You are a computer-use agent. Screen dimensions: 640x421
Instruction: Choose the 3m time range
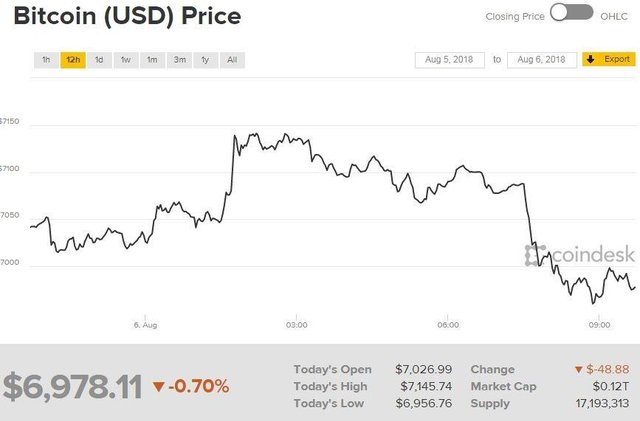point(179,60)
